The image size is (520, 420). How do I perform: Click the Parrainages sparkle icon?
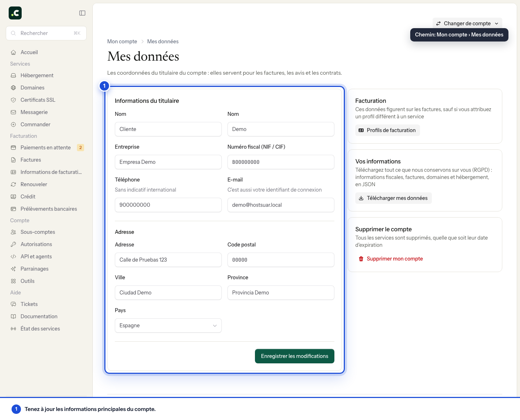click(13, 269)
